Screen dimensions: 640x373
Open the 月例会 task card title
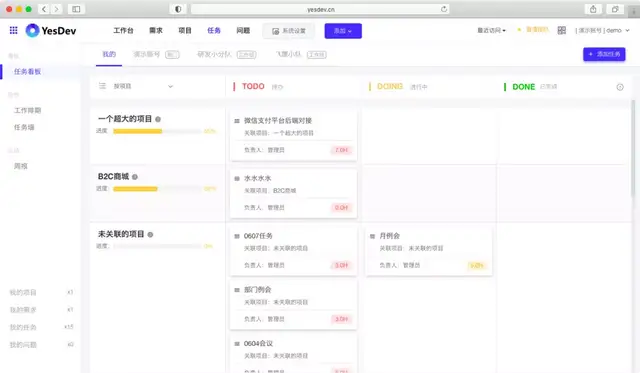point(390,236)
